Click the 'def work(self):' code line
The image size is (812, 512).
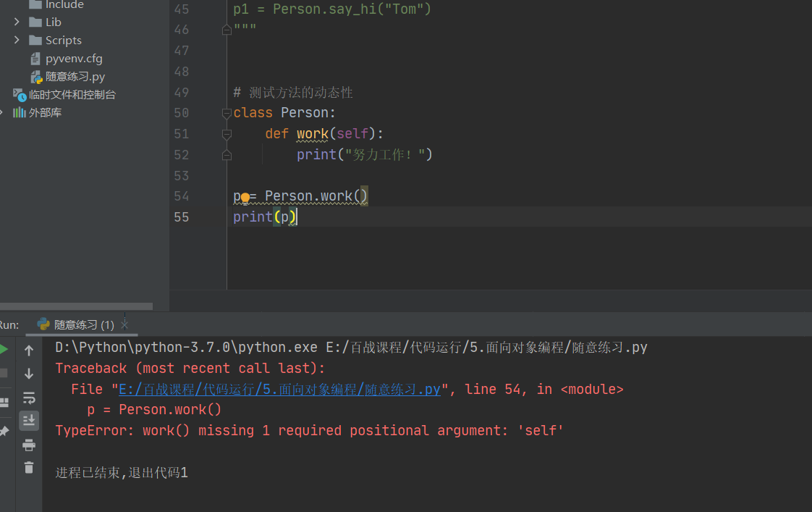point(324,134)
